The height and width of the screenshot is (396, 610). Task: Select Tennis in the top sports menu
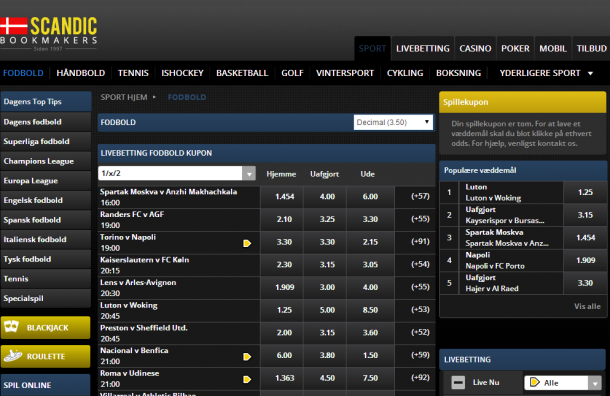pyautogui.click(x=133, y=73)
